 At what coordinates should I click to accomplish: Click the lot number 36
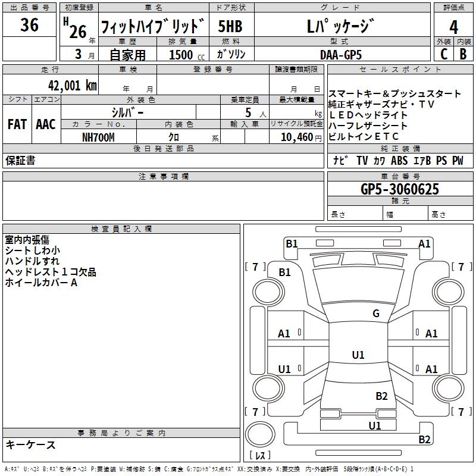pos(29,24)
